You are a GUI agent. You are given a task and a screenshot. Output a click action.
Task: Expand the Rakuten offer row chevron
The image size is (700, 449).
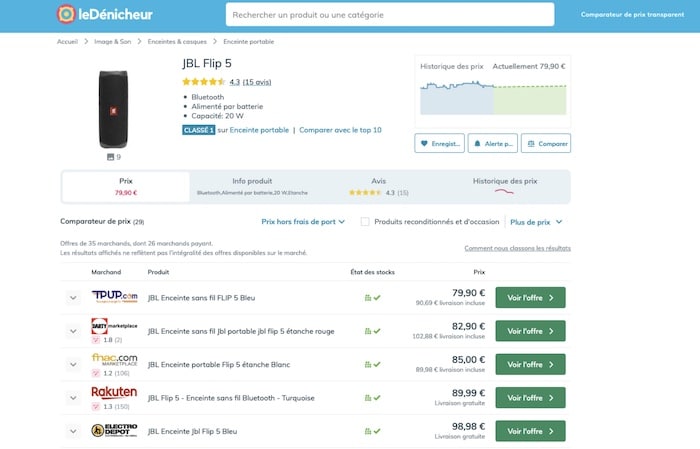73,398
